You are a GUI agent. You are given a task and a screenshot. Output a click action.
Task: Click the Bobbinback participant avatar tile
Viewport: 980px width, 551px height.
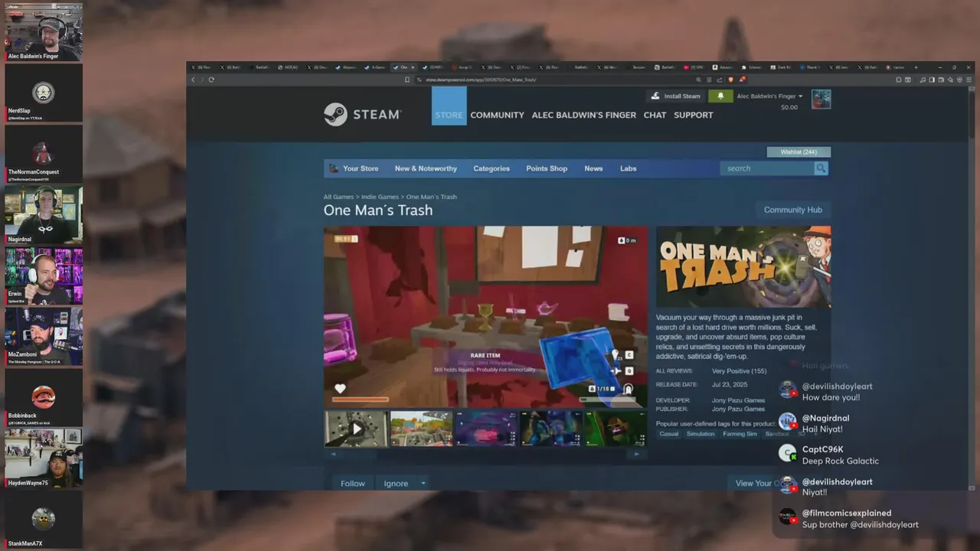pyautogui.click(x=44, y=397)
